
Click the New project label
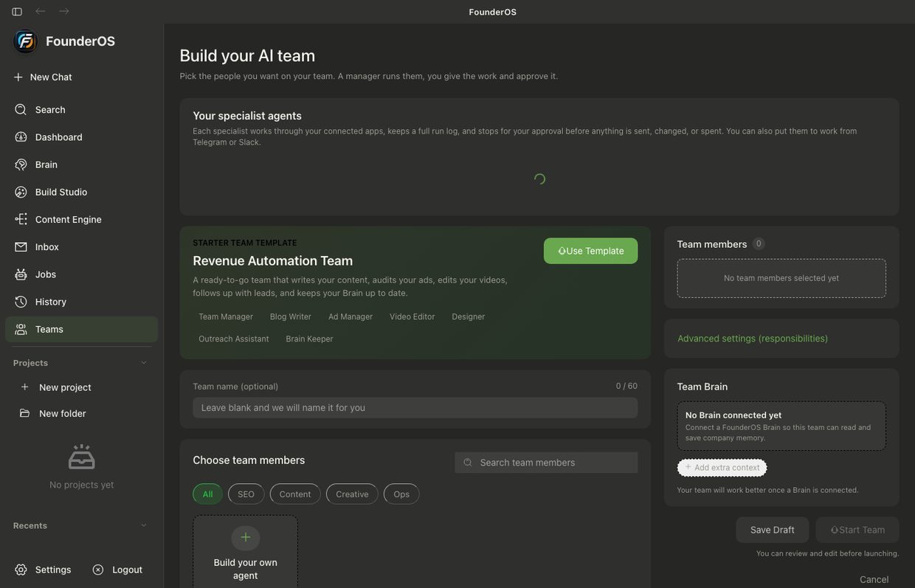pyautogui.click(x=65, y=387)
